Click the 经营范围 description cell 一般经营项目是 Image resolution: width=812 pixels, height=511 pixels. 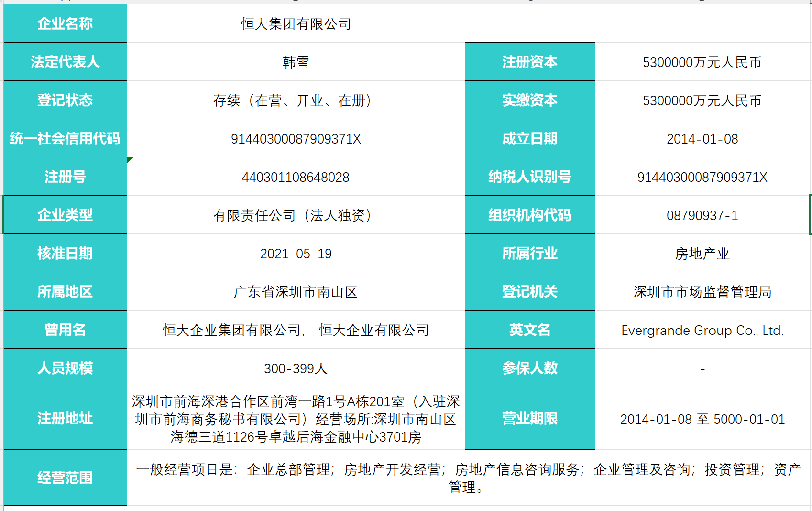click(x=469, y=478)
